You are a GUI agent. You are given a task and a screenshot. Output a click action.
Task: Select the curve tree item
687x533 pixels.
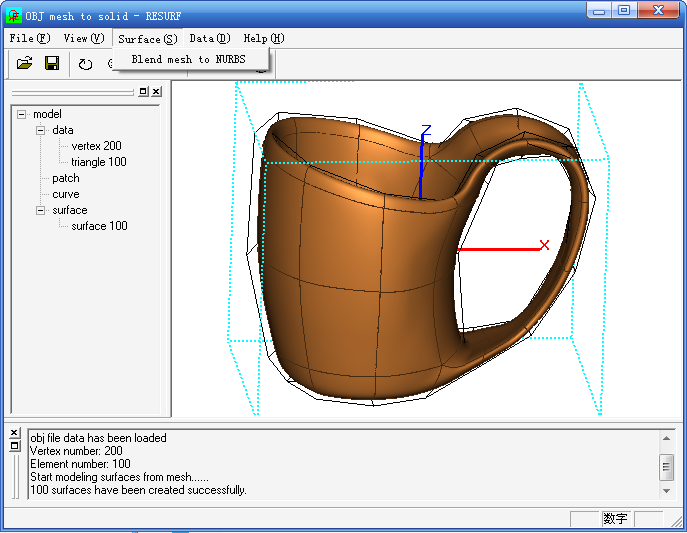pos(66,194)
